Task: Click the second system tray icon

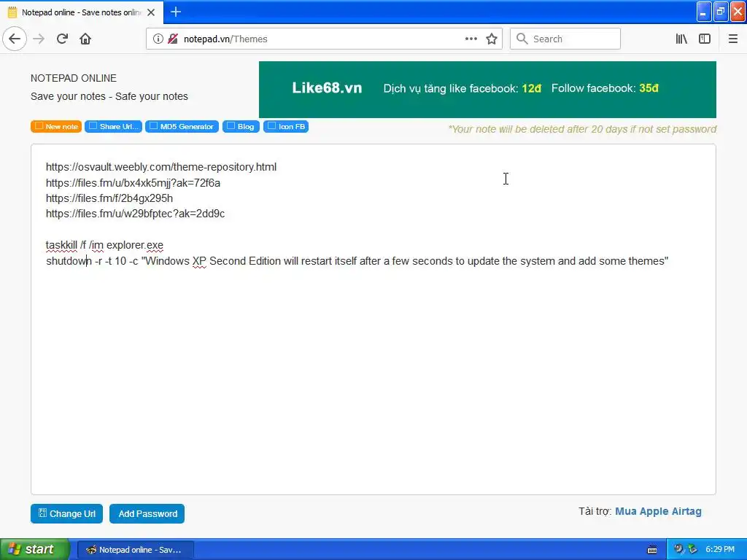Action: (692, 549)
